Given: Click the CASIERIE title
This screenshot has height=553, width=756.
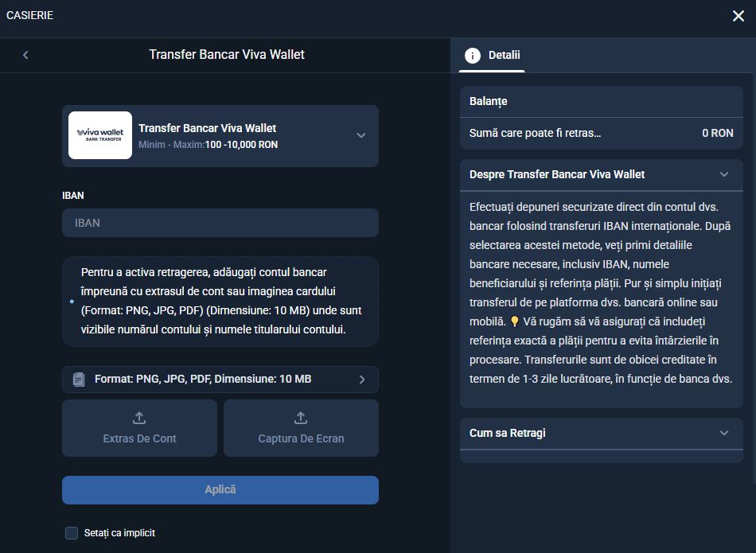Looking at the screenshot, I should [x=30, y=15].
